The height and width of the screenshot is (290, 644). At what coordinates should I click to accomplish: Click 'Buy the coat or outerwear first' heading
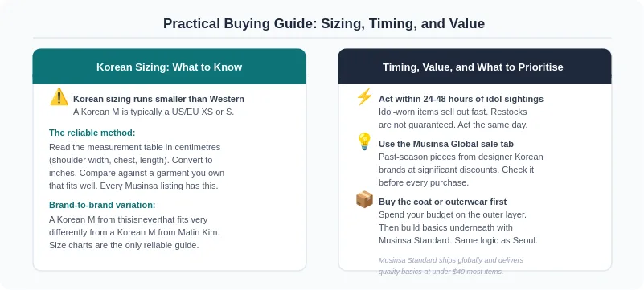[x=442, y=202]
